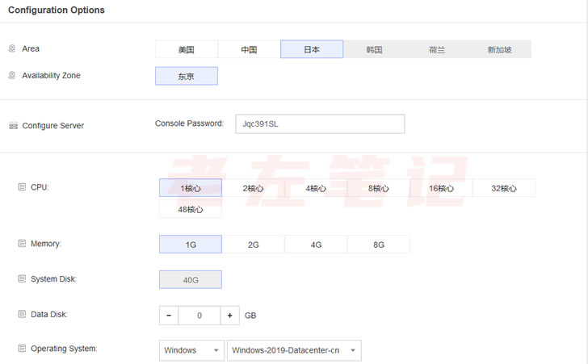The height and width of the screenshot is (364, 588).
Task: Expand the Windows-2019-Datacenter-cn version dropdown
Action: [294, 350]
